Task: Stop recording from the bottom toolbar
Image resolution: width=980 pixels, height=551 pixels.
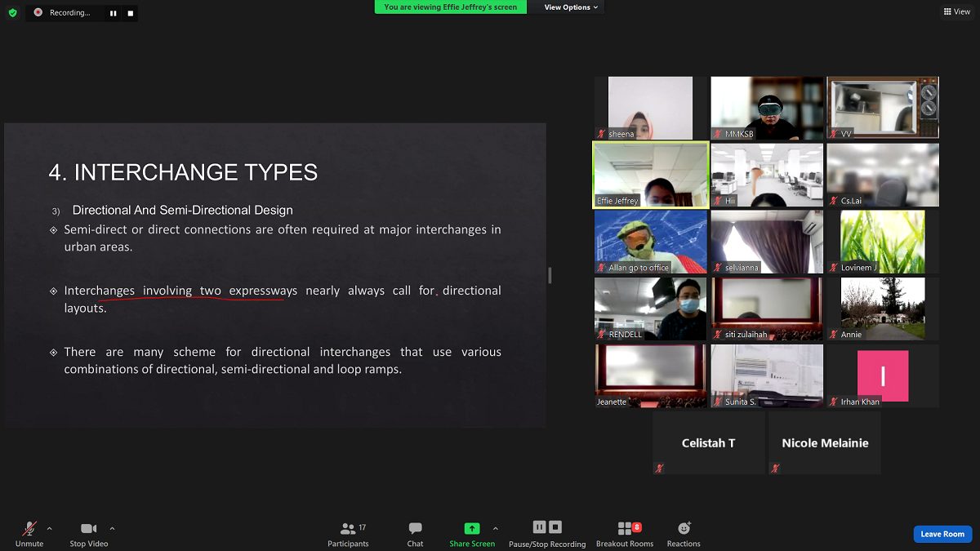Action: click(555, 527)
